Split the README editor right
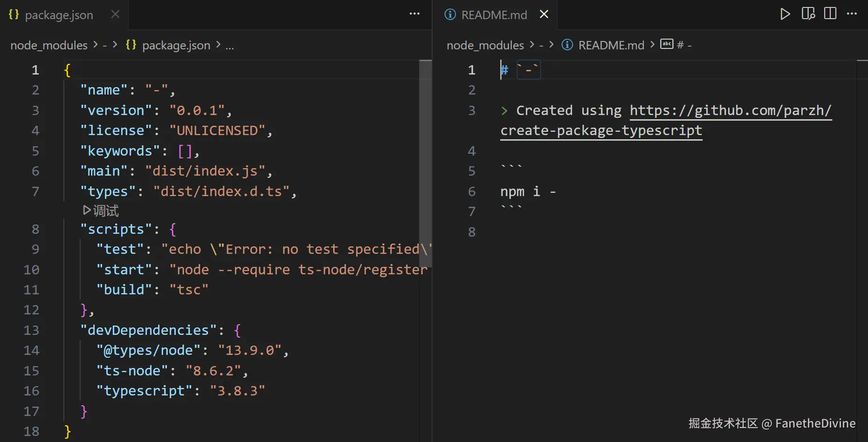 pyautogui.click(x=830, y=14)
